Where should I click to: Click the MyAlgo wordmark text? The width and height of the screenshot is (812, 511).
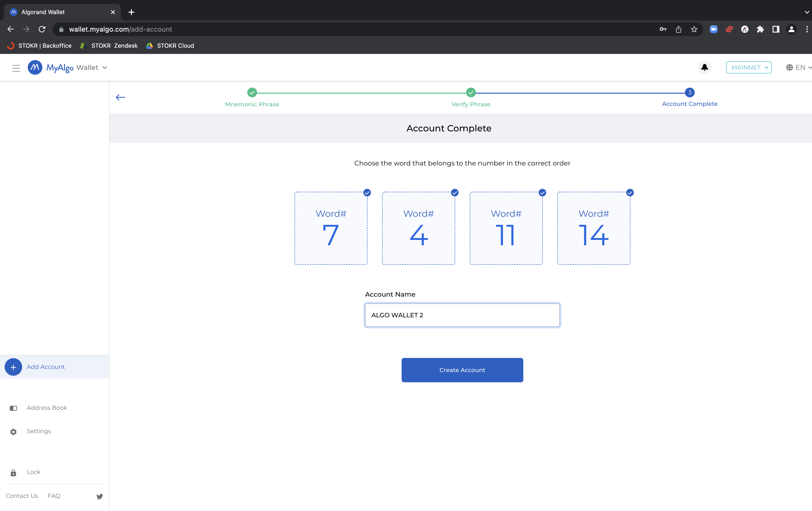pyautogui.click(x=60, y=68)
